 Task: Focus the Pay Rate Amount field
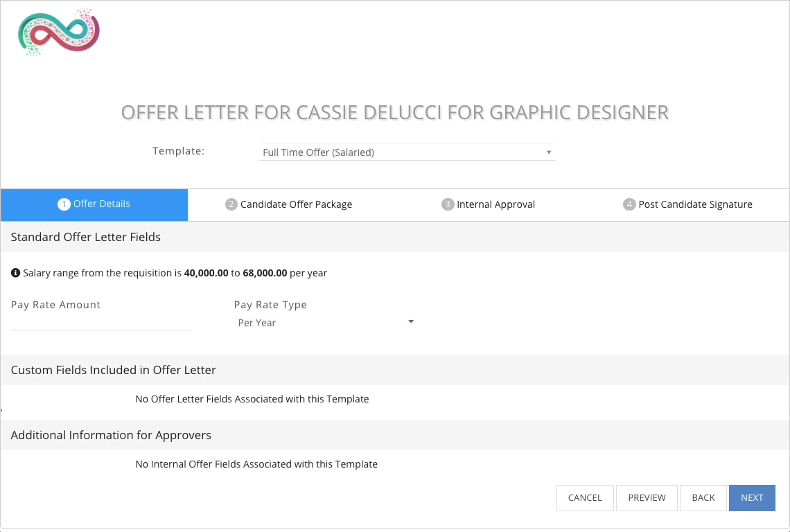tap(101, 322)
